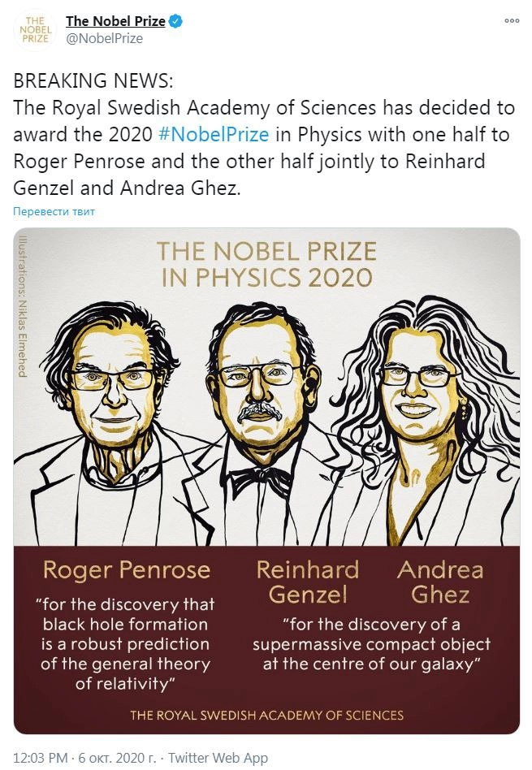The width and height of the screenshot is (532, 770).
Task: Click the Перевести твит translate link
Action: tap(54, 212)
